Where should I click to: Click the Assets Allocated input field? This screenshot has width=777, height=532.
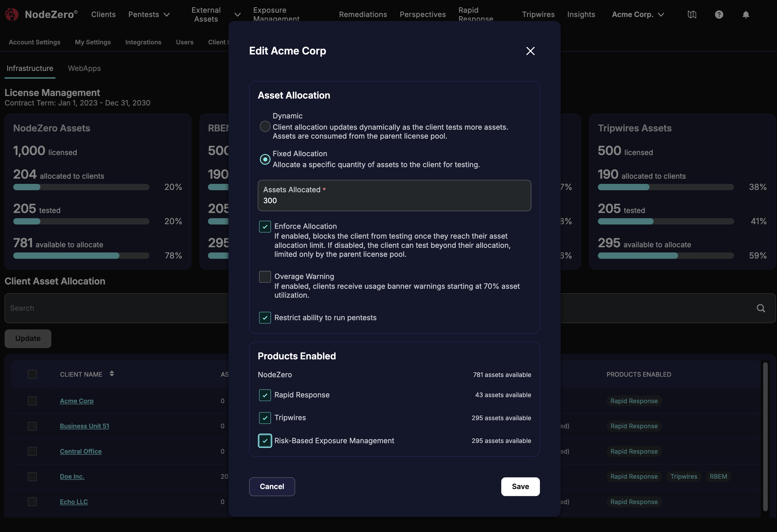(x=394, y=195)
